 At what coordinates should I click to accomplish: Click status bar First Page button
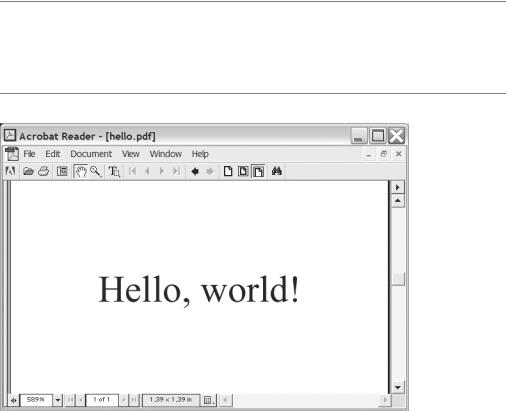[x=70, y=400]
